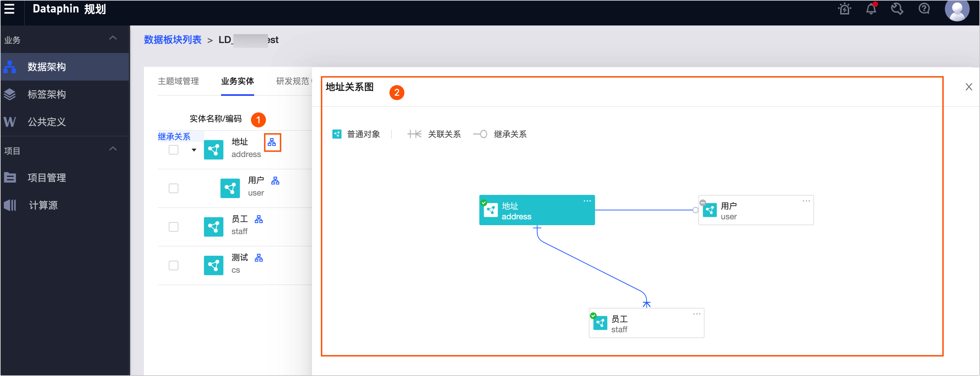
Task: Collapse the 项目 sidebar section
Action: coord(113,149)
